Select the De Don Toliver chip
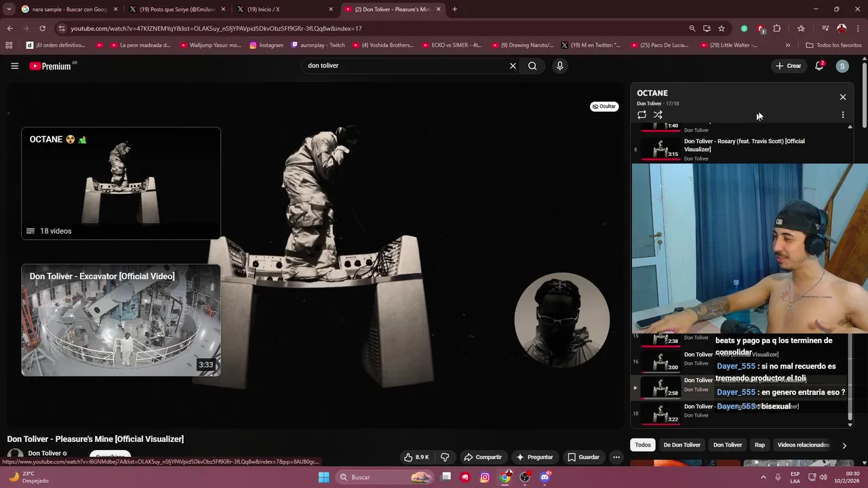868x488 pixels. pyautogui.click(x=682, y=445)
